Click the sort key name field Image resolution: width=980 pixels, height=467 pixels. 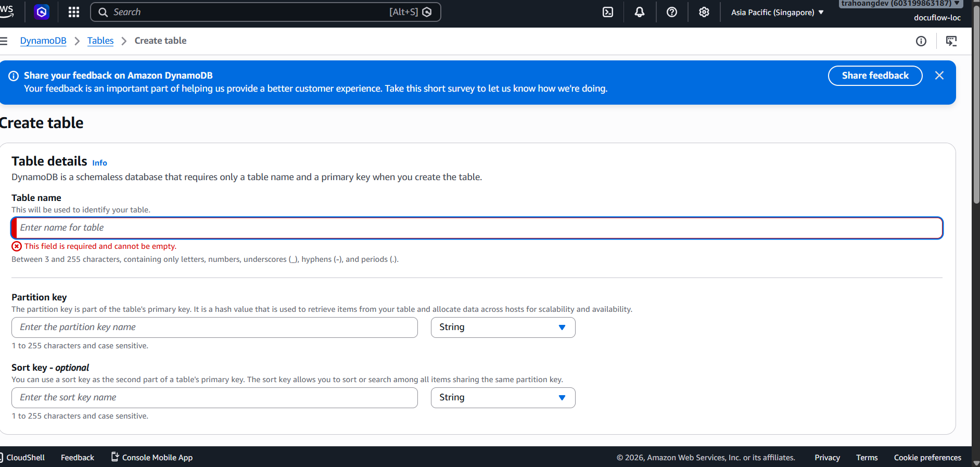coord(214,398)
